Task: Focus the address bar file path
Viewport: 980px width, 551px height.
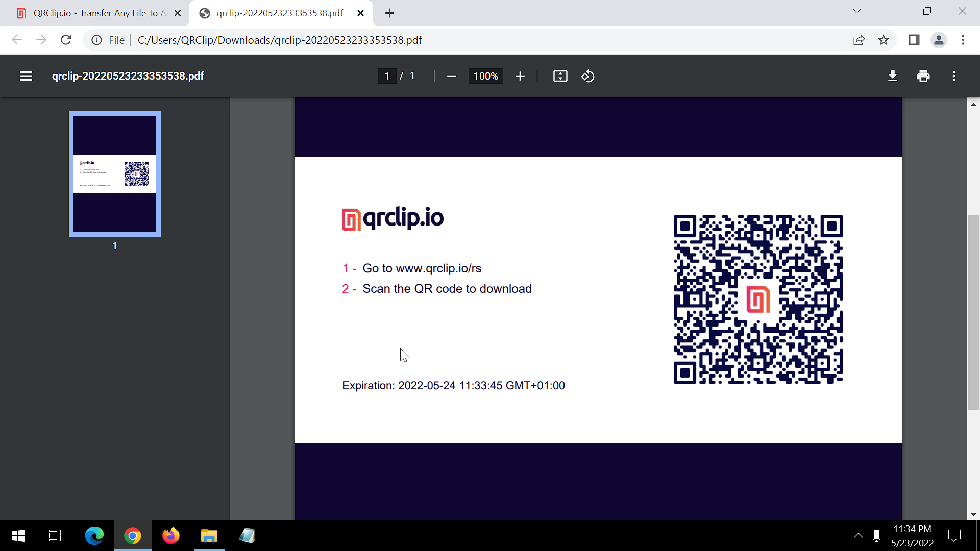Action: coord(280,40)
